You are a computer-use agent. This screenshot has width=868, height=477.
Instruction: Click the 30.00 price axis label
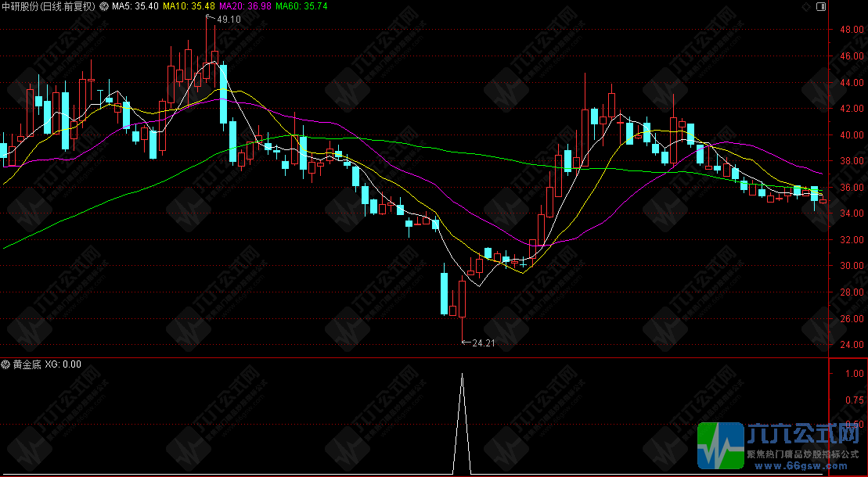click(852, 266)
